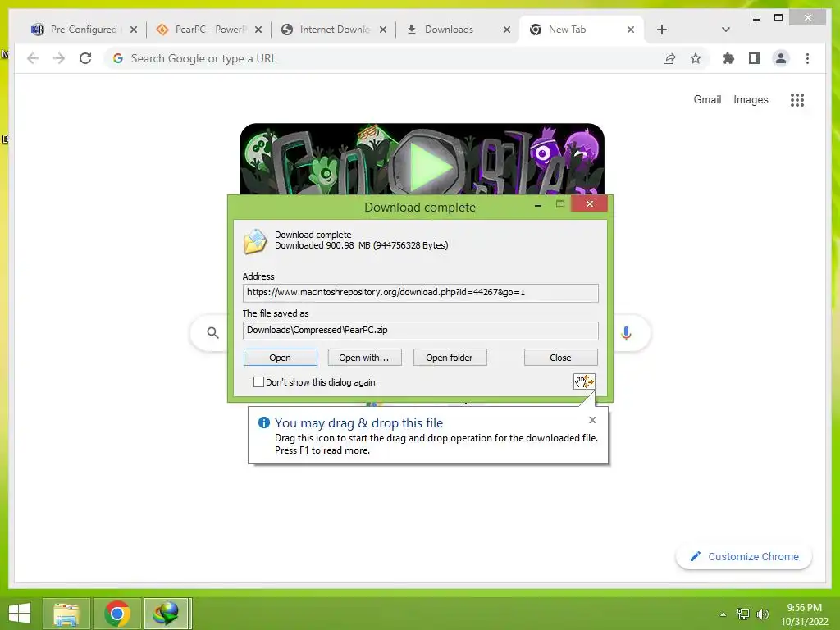Click the file saved as path field

coord(421,331)
